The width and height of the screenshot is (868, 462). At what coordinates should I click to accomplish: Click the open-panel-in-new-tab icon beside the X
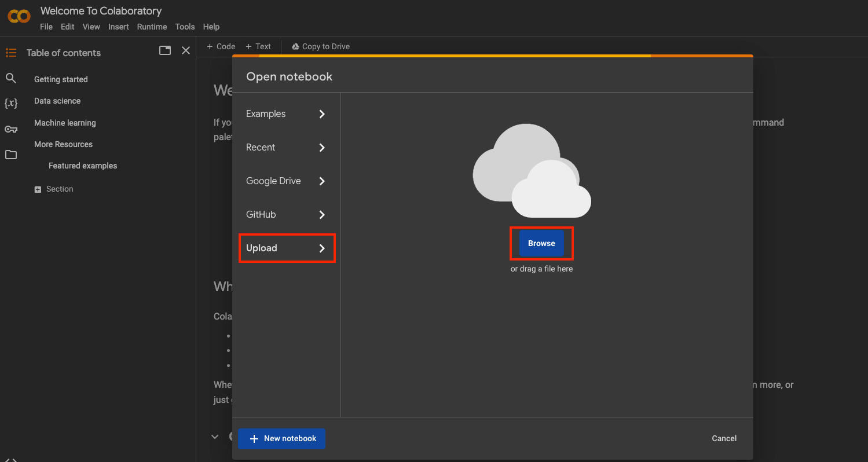point(164,50)
